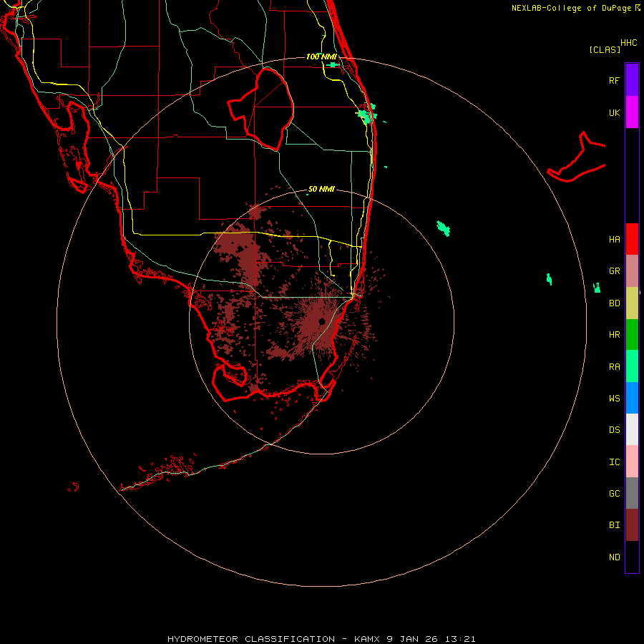The width and height of the screenshot is (644, 644).
Task: Click the DS white legend swatch
Action: pyautogui.click(x=632, y=429)
